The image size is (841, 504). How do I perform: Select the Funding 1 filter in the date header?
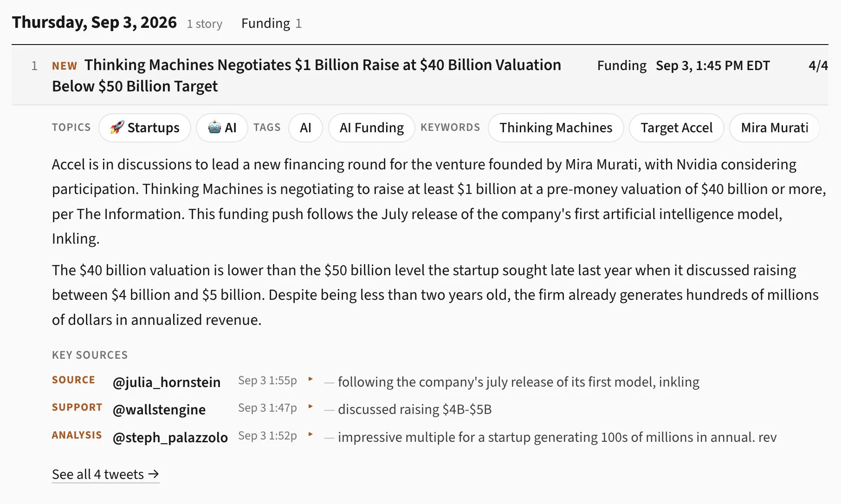272,23
